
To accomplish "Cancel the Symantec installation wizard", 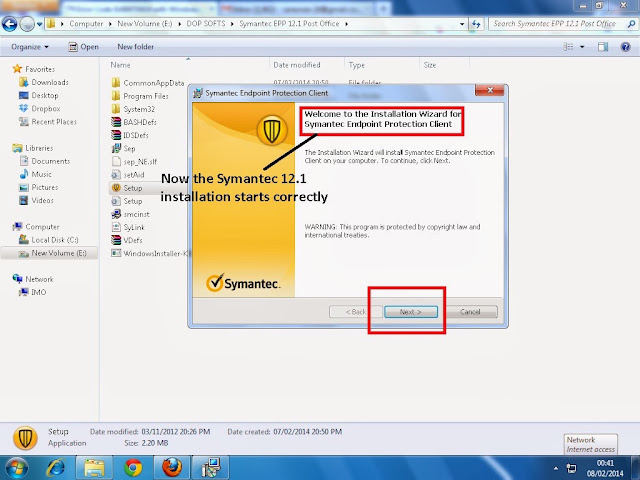I will click(x=470, y=312).
